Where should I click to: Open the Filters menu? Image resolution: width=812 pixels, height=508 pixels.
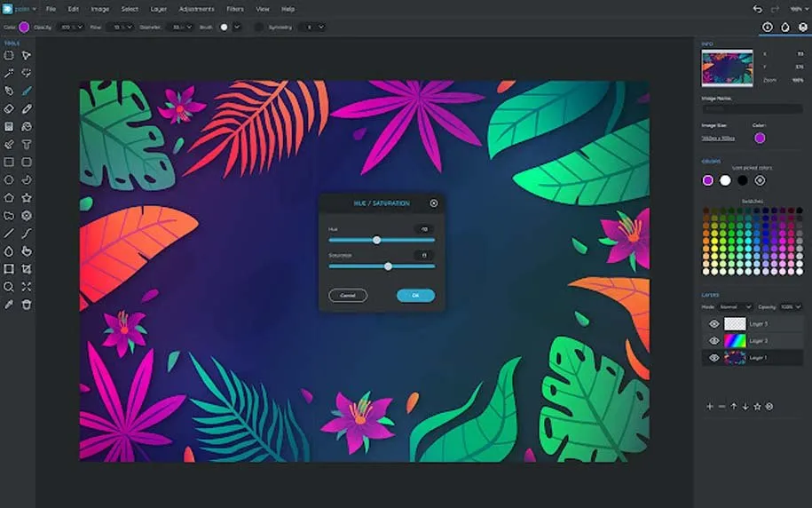pyautogui.click(x=235, y=9)
